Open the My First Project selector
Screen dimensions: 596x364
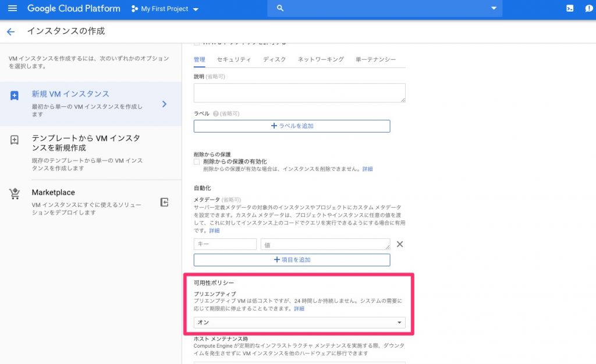click(x=165, y=9)
